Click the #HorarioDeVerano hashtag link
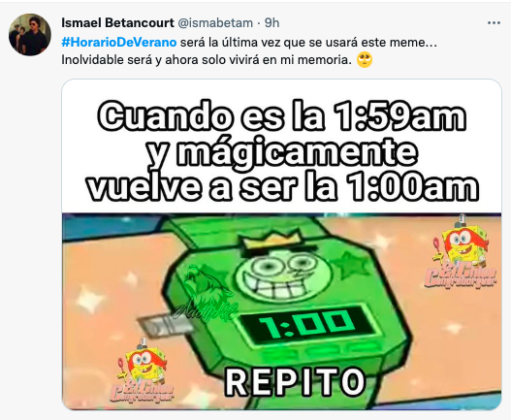This screenshot has width=511, height=420. tap(119, 43)
